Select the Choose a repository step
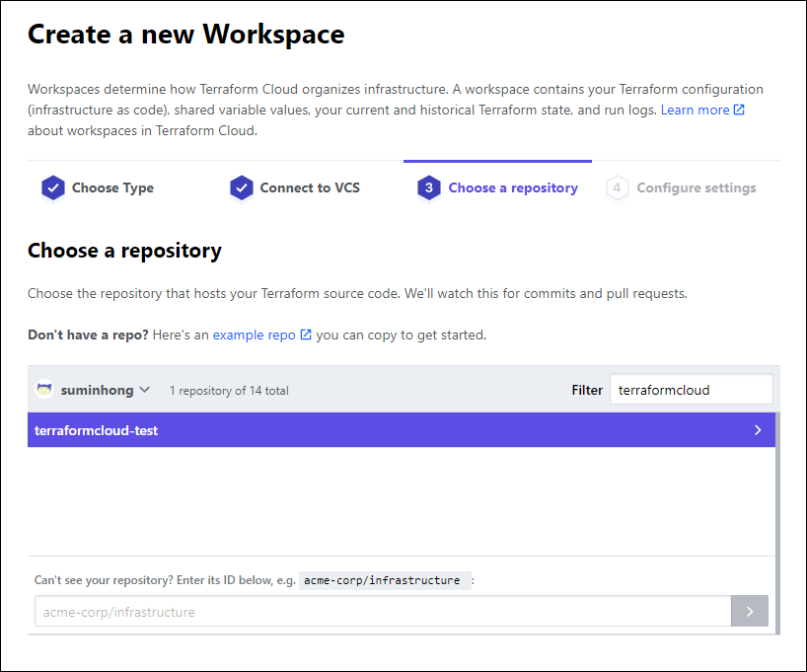Image resolution: width=807 pixels, height=672 pixels. click(497, 187)
